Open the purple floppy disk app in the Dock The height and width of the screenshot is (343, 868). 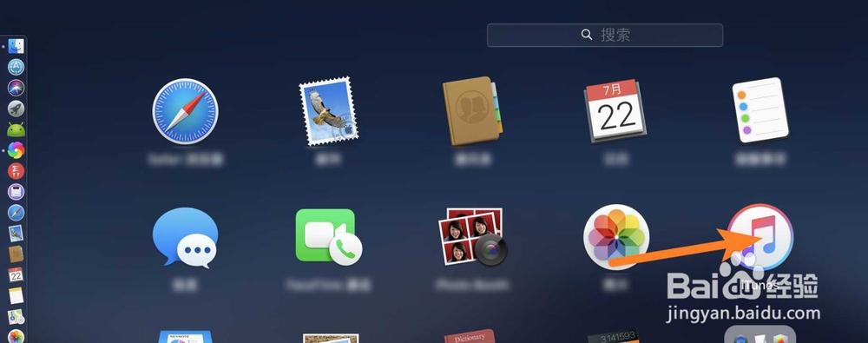pyautogui.click(x=16, y=192)
